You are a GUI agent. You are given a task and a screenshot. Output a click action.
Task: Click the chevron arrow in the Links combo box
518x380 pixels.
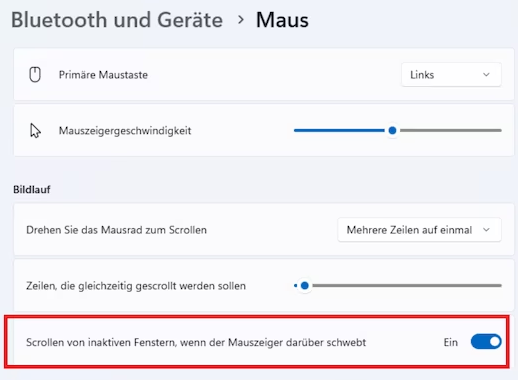pos(486,75)
